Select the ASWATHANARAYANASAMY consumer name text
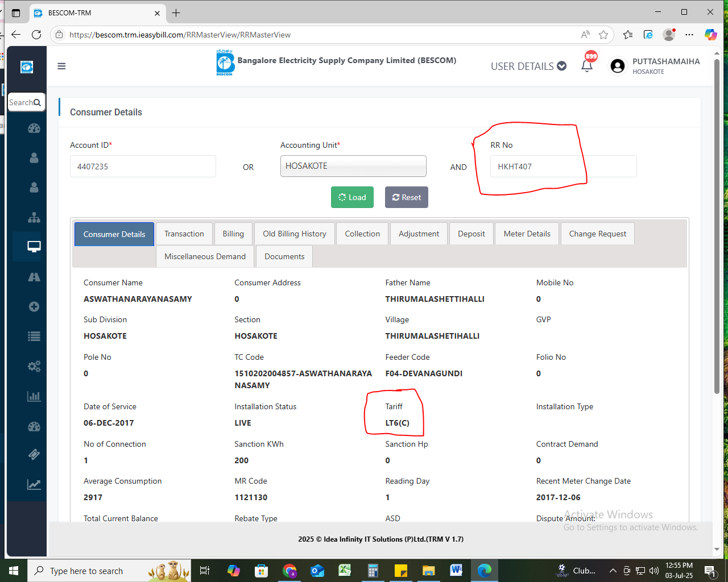 coord(138,299)
